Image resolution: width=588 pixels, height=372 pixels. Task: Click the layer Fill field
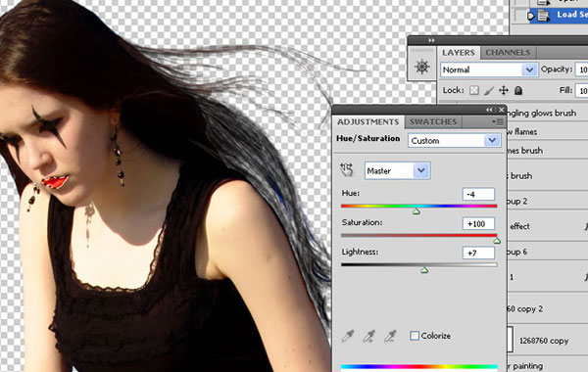[582, 91]
